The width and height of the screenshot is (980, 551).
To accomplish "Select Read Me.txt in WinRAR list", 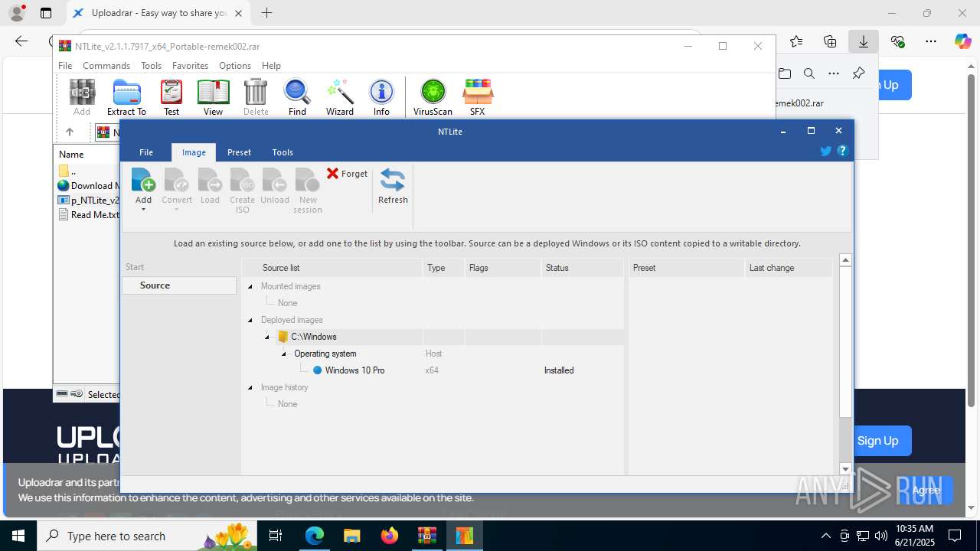I will click(x=89, y=215).
